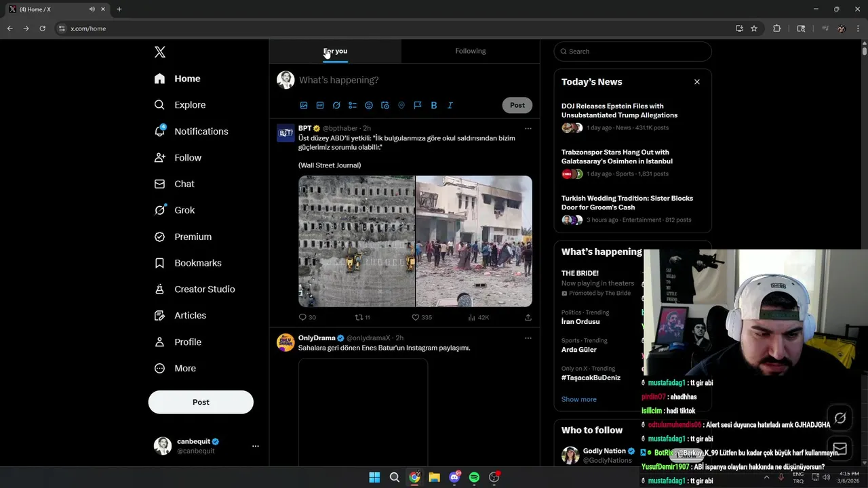Open Chat from the sidebar

coord(174,184)
